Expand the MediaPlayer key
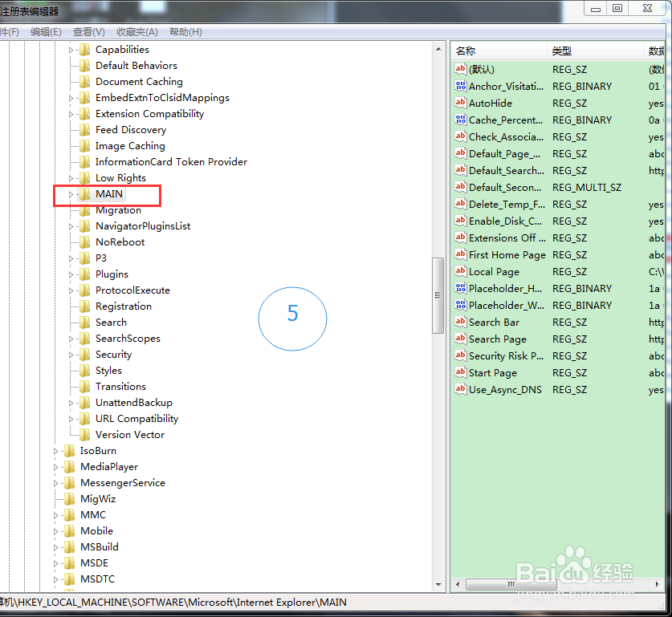 click(x=55, y=467)
